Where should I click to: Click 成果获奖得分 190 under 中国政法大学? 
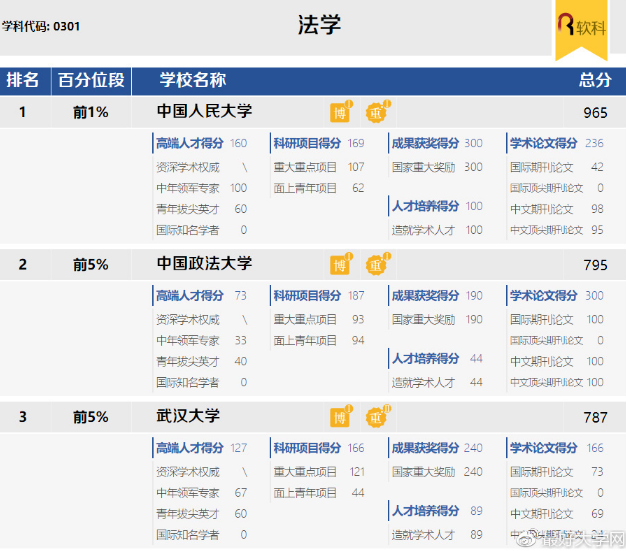[x=437, y=296]
